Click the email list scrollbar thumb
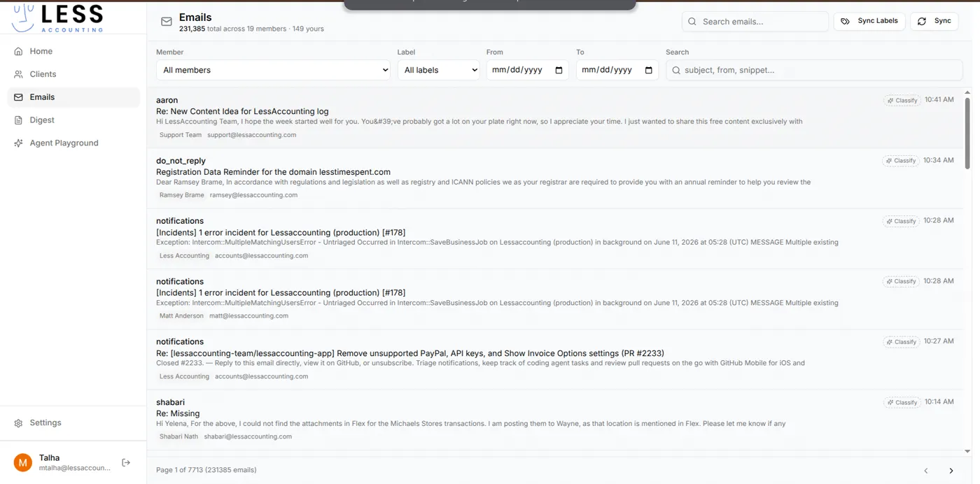This screenshot has height=484, width=980. click(967, 133)
